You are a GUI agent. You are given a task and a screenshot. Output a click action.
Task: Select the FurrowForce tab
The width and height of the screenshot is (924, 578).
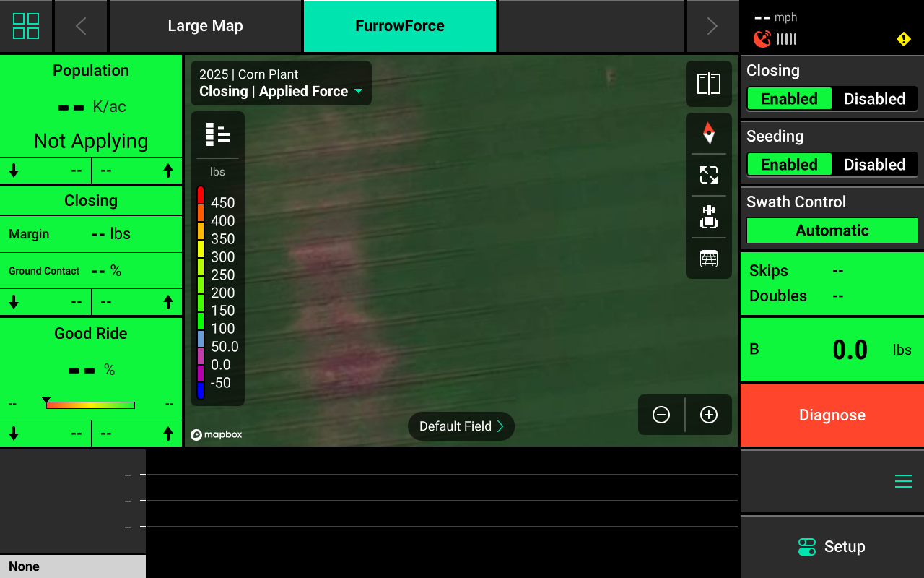399,26
